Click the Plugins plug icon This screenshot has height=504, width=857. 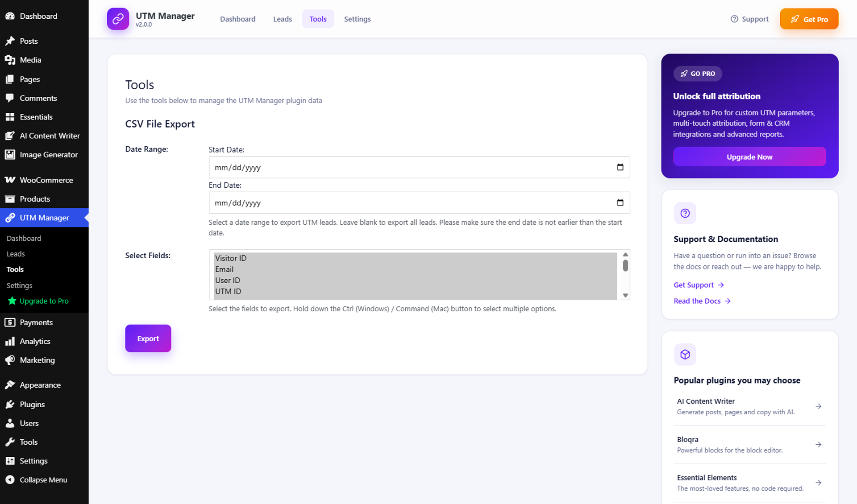(10, 405)
